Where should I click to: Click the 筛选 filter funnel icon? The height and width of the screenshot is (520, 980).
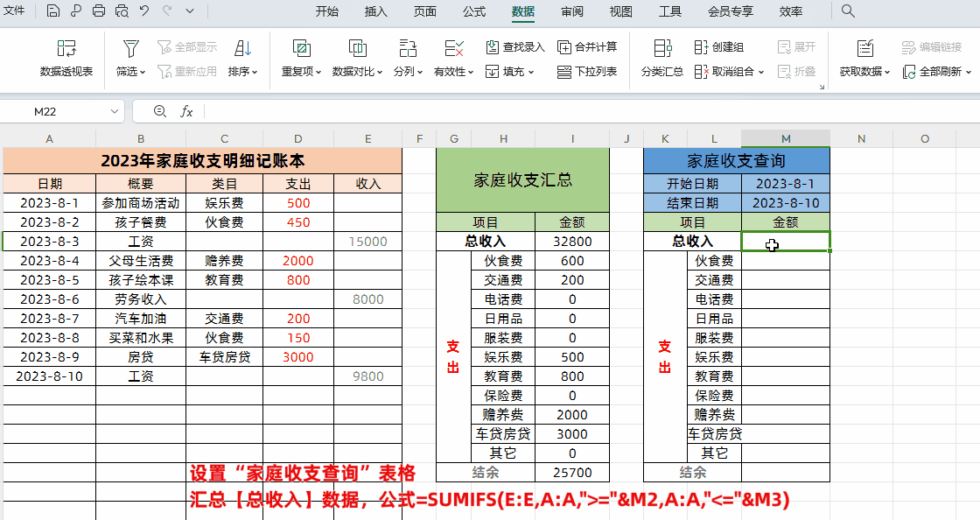coord(130,48)
